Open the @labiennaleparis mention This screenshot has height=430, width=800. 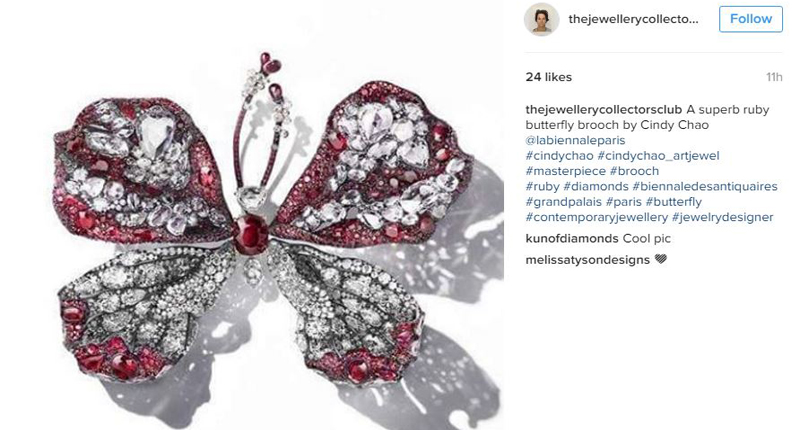pos(575,140)
